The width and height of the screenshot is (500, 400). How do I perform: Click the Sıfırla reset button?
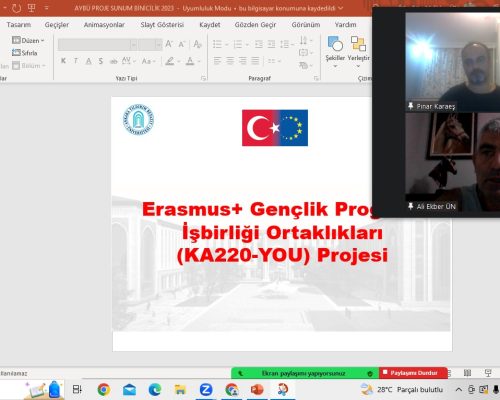[25, 53]
